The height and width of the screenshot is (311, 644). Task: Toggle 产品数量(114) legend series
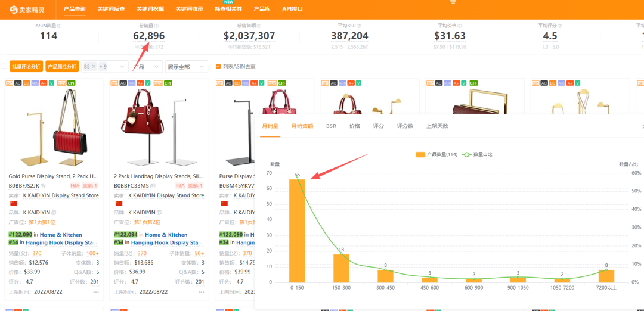point(436,155)
